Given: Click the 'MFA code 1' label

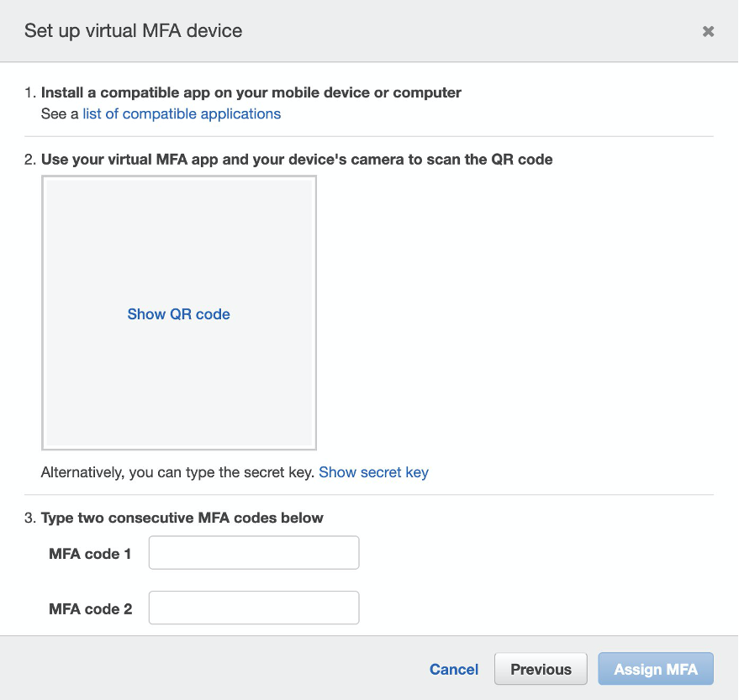Looking at the screenshot, I should coord(90,554).
